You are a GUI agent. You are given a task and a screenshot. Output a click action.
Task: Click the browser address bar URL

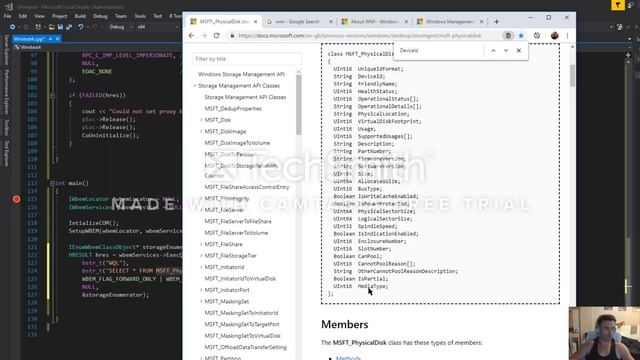(360, 36)
